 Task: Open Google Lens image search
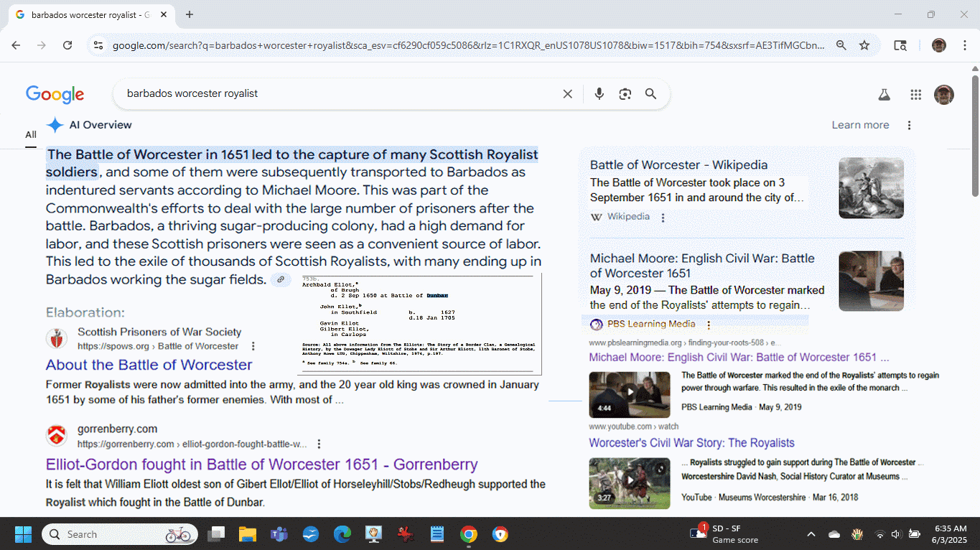pos(625,94)
